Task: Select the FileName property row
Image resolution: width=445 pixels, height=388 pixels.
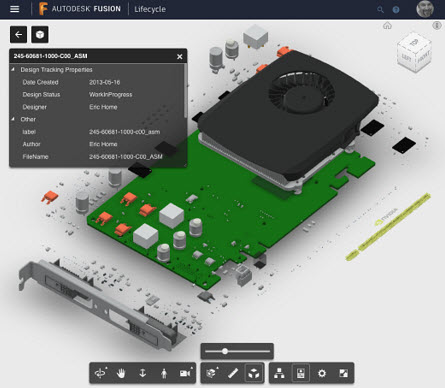Action: 97,157
